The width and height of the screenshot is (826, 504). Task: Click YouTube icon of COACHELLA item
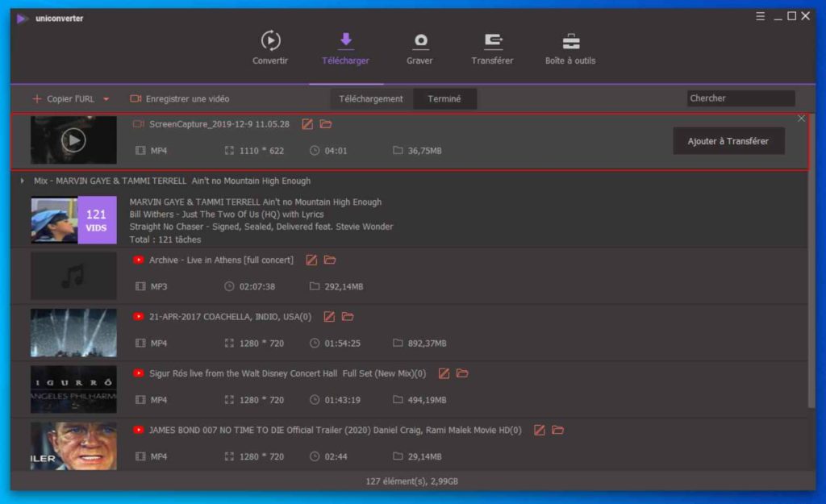[x=139, y=317]
